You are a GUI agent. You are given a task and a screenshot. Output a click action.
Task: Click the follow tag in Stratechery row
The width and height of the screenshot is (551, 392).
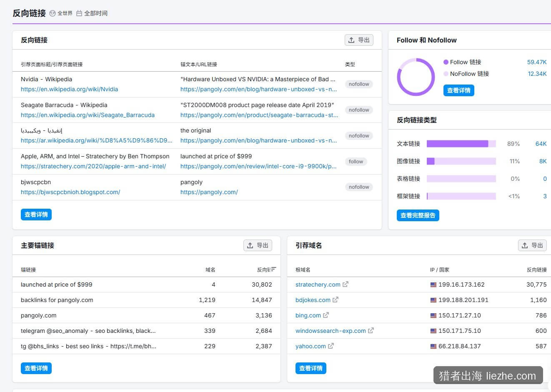[356, 162]
